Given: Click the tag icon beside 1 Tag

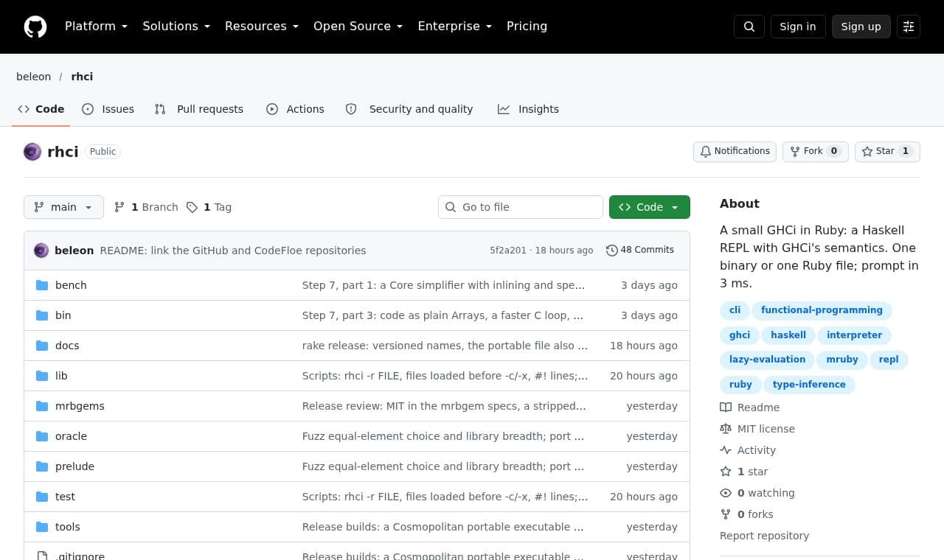Looking at the screenshot, I should pyautogui.click(x=192, y=207).
